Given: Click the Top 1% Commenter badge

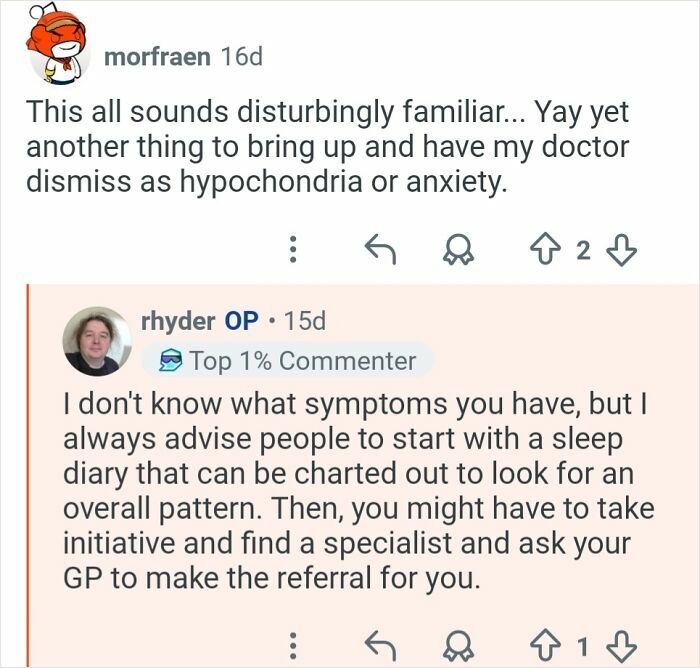Looking at the screenshot, I should (288, 360).
